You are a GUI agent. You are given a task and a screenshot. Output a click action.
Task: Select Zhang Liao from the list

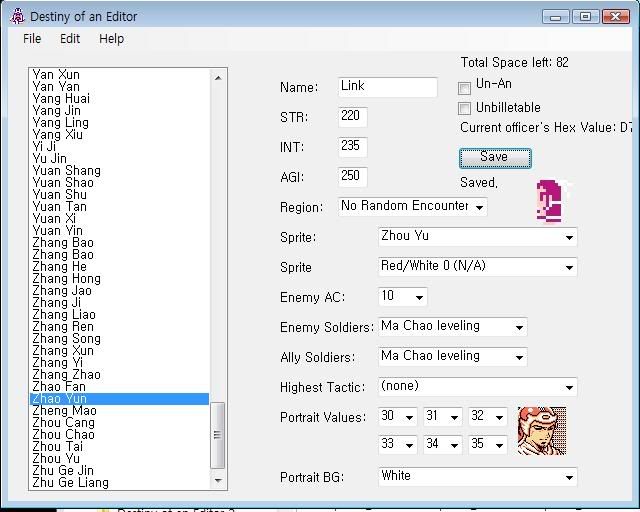(x=64, y=315)
